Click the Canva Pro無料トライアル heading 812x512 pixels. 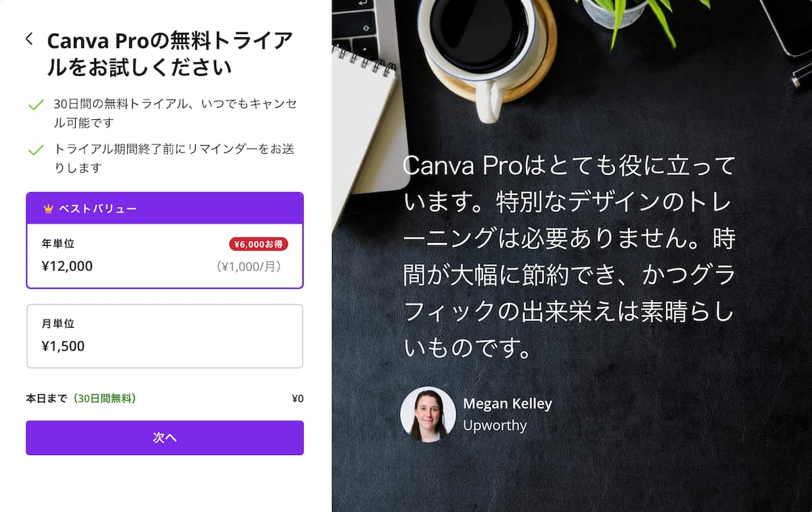(170, 54)
